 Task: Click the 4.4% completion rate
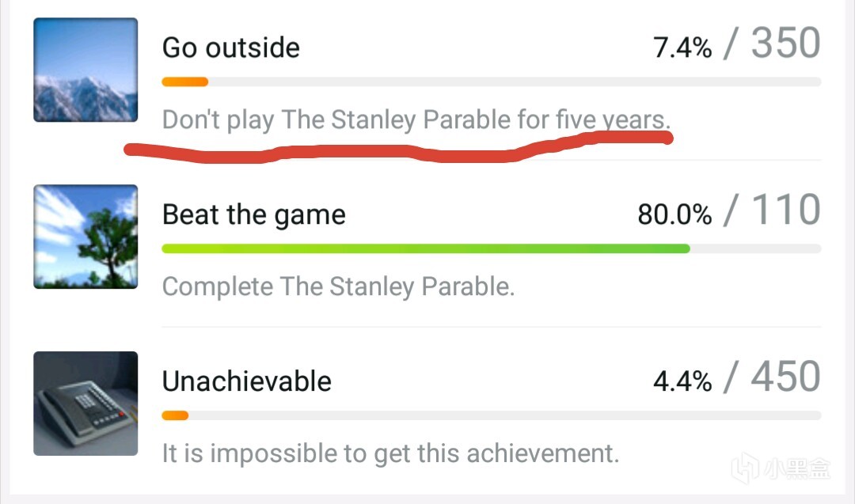(682, 381)
